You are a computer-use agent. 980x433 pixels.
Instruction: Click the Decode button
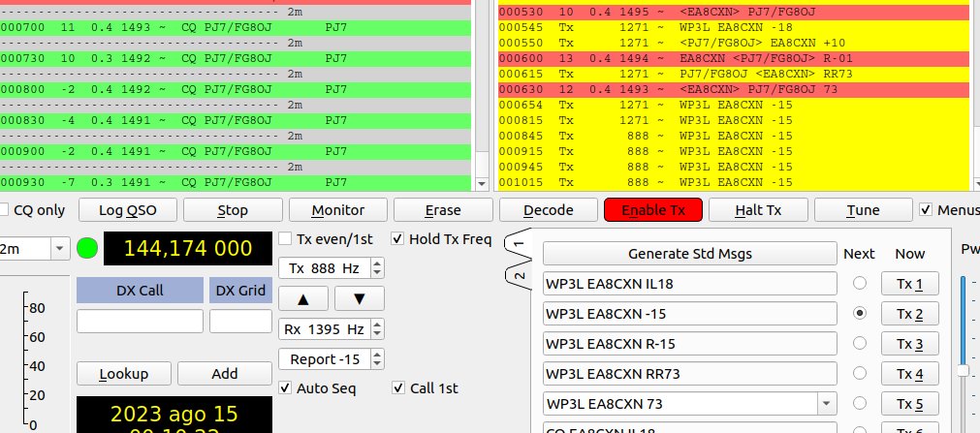(x=548, y=210)
